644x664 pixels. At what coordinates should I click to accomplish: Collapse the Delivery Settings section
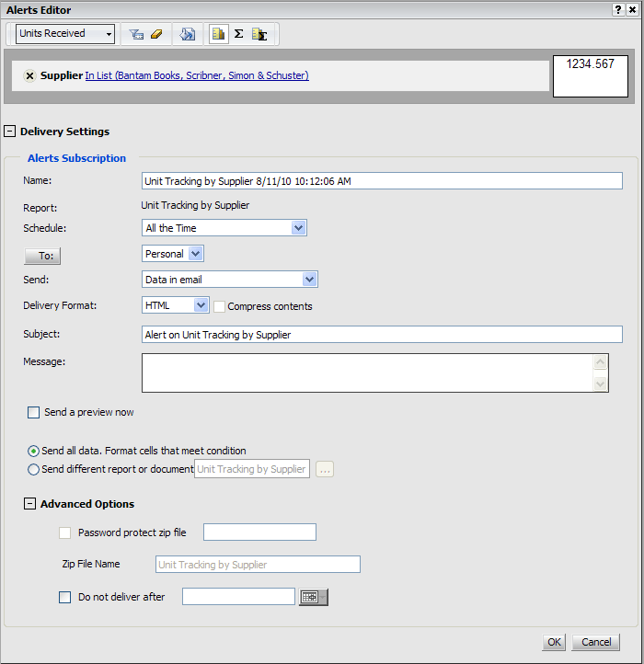click(10, 132)
